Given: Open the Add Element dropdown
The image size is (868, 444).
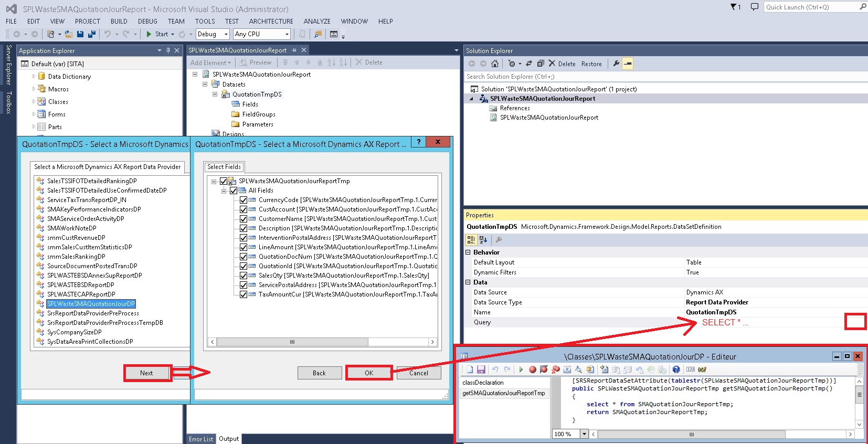Looking at the screenshot, I should pyautogui.click(x=210, y=62).
